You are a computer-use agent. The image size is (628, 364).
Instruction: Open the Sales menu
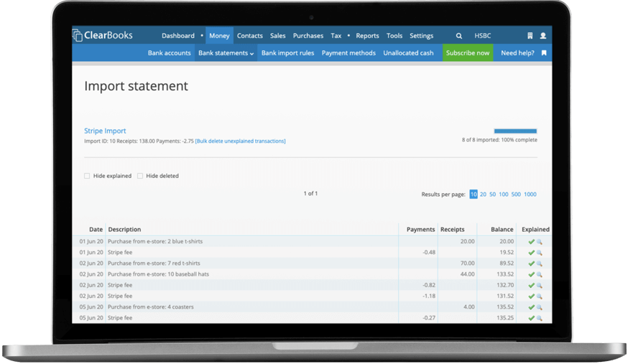tap(277, 36)
